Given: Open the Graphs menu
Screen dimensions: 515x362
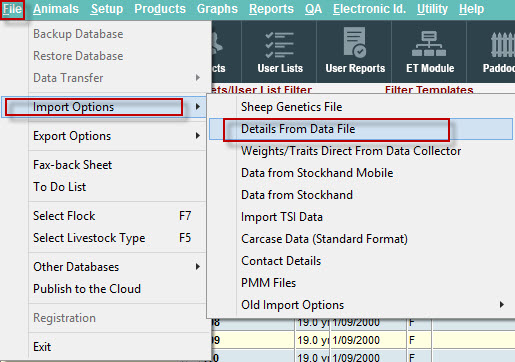Looking at the screenshot, I should pyautogui.click(x=217, y=9).
